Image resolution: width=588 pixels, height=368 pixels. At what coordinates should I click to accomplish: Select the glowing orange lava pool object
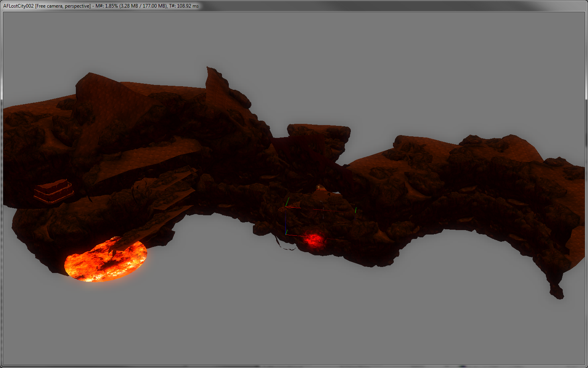tap(105, 260)
